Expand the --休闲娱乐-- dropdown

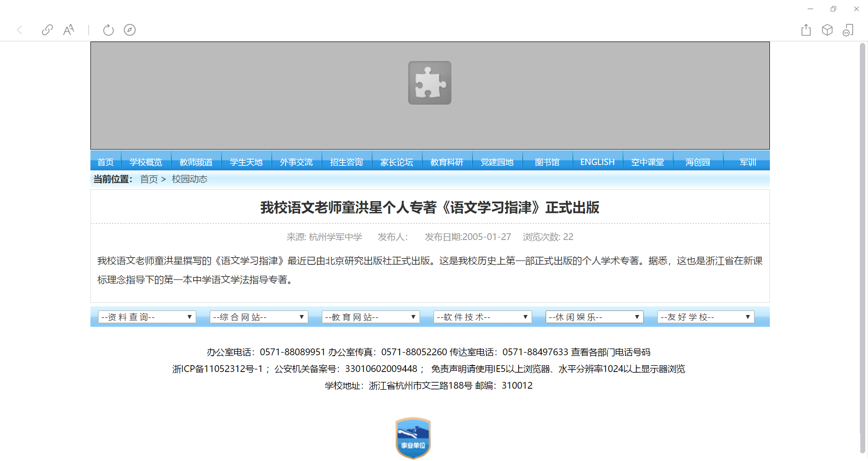(594, 317)
